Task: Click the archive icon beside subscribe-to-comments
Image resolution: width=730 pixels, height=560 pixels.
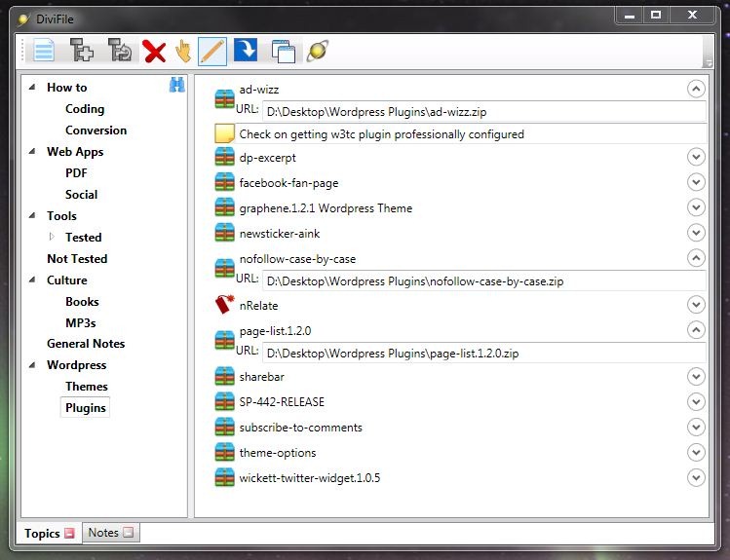Action: [225, 427]
